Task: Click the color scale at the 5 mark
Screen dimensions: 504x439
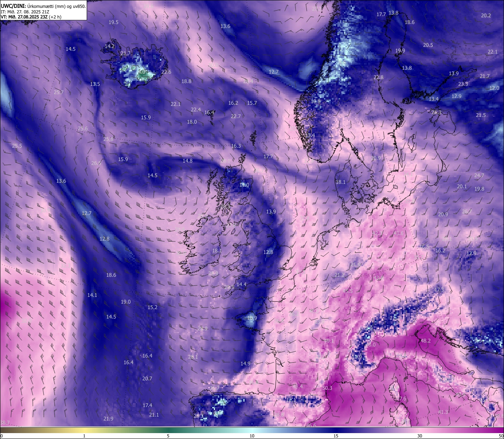Action: (168, 430)
